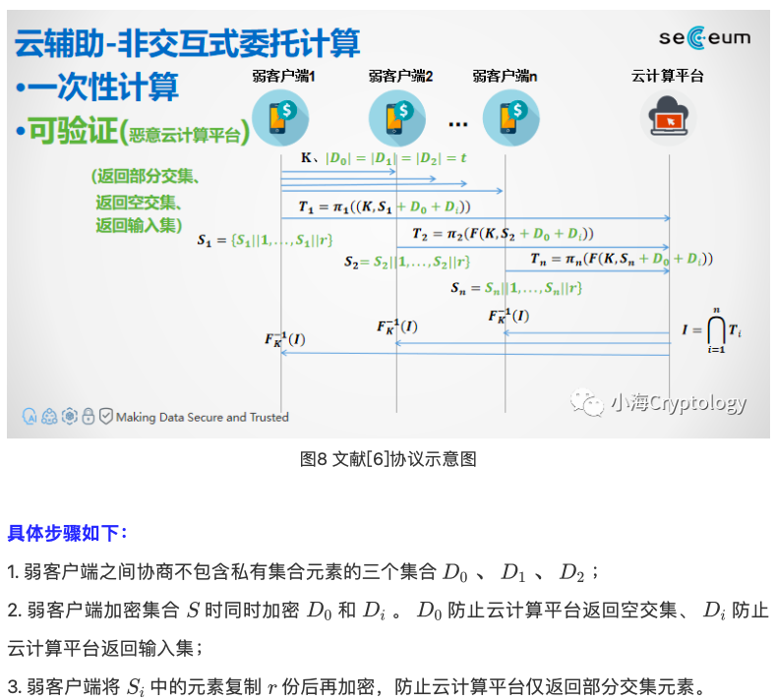Image resolution: width=776 pixels, height=700 pixels.
Task: Click the weak client 1 phone icon
Action: (280, 118)
